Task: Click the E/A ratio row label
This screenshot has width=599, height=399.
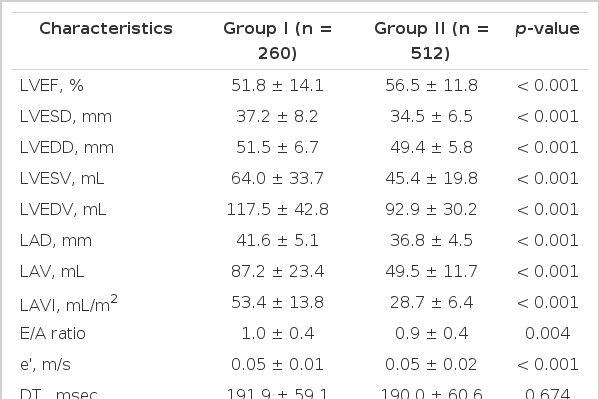Action: [x=53, y=333]
